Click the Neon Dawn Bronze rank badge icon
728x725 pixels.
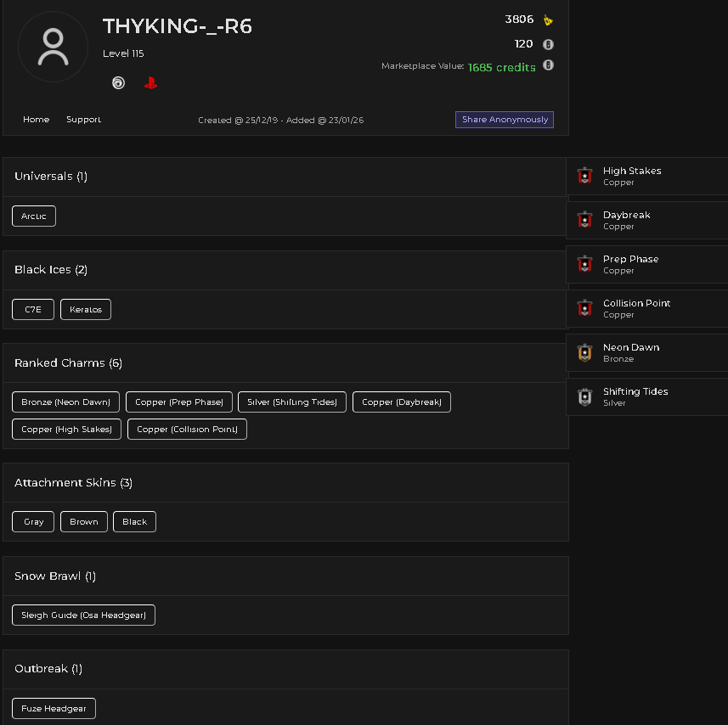(584, 352)
